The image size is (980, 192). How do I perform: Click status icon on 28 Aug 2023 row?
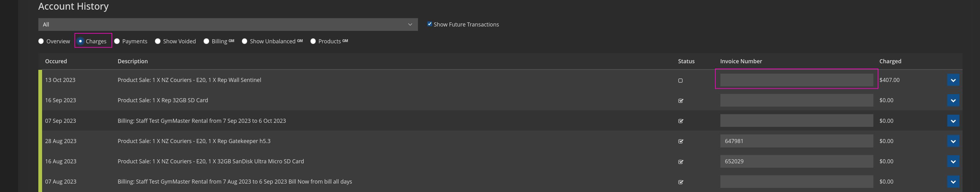coord(680,142)
